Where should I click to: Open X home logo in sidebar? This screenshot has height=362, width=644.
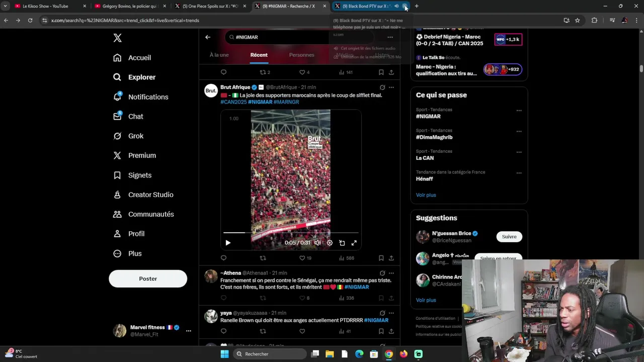pyautogui.click(x=117, y=38)
